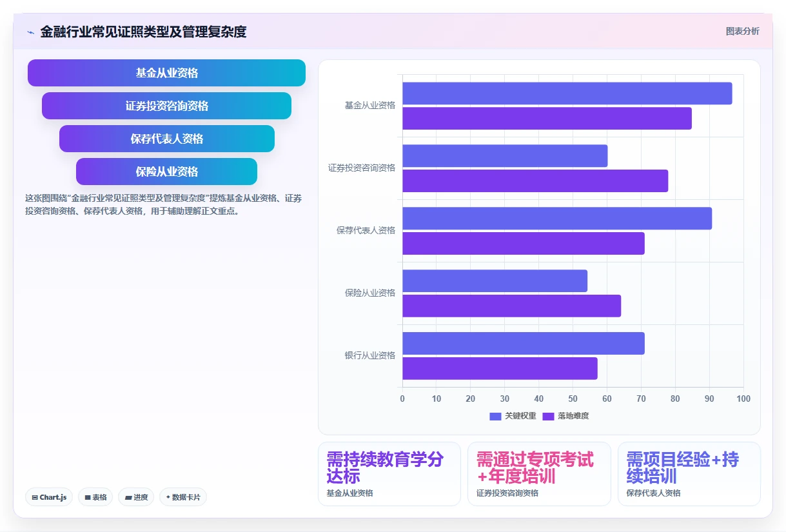786x532 pixels.
Task: Click the Chart.js tag chip
Action: click(x=49, y=497)
